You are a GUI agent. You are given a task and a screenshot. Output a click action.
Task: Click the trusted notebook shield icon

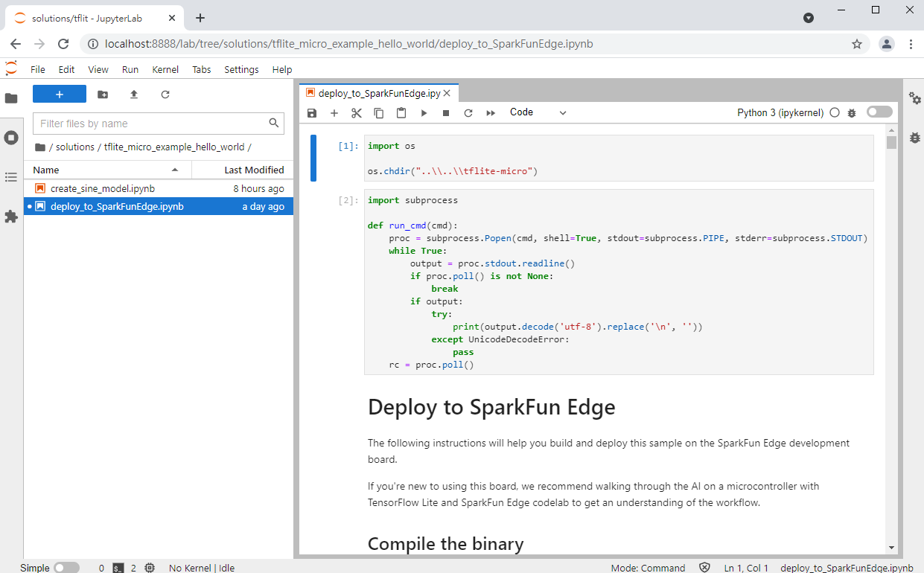(704, 568)
